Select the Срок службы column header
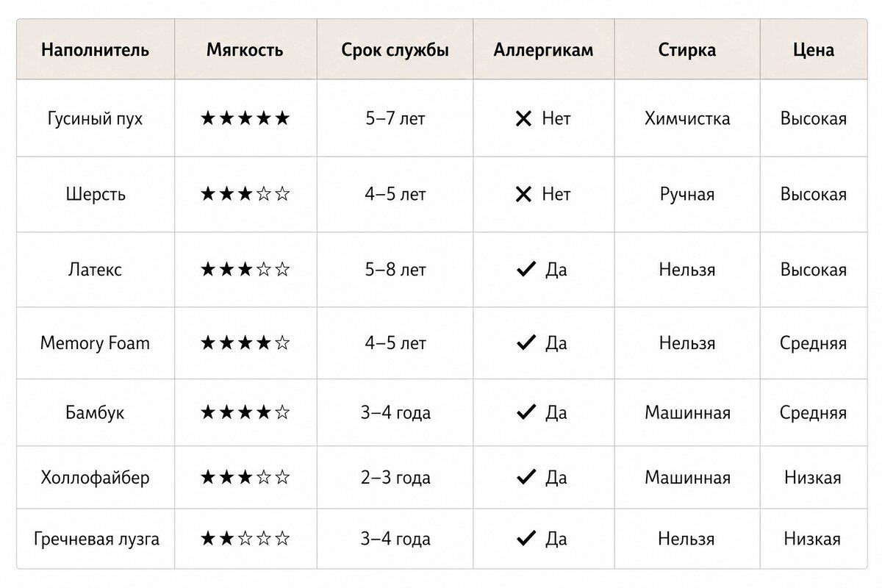882x588 pixels. 395,51
